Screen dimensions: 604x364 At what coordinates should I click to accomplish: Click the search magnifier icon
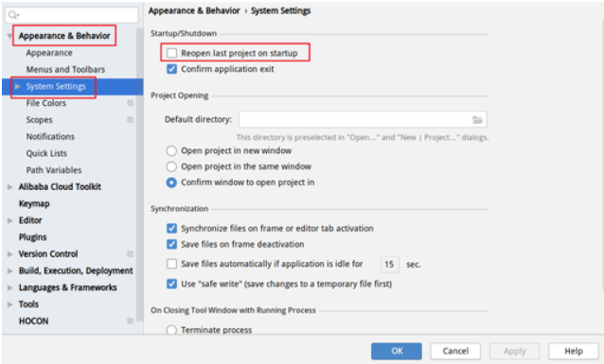13,15
